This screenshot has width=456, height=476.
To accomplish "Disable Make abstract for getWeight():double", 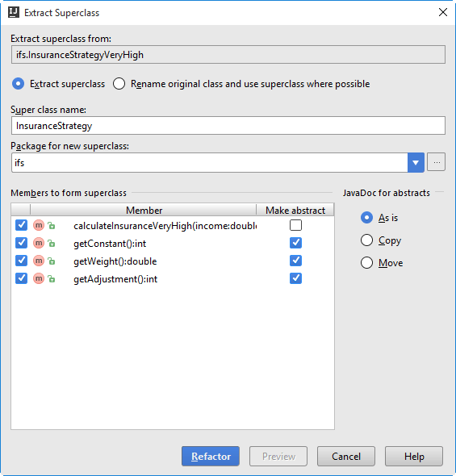I will coord(295,261).
